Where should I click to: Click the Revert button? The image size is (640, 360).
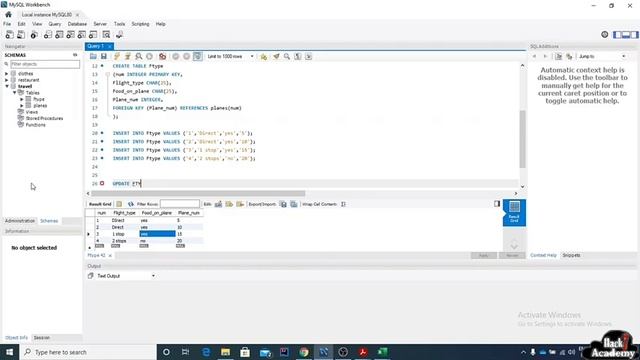tap(512, 256)
